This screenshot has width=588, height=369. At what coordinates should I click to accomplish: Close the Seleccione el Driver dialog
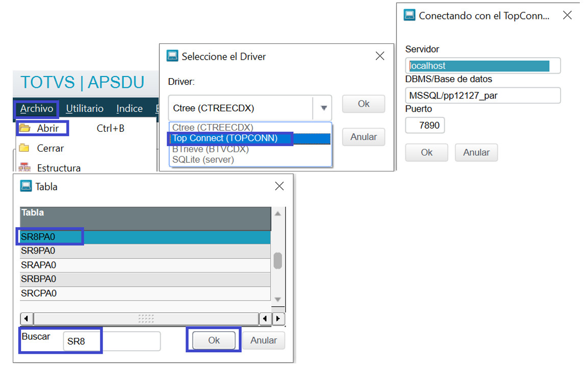(x=380, y=56)
